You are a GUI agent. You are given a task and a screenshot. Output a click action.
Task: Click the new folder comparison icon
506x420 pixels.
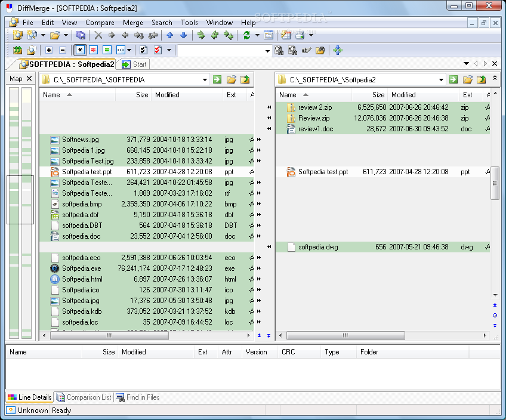point(17,35)
